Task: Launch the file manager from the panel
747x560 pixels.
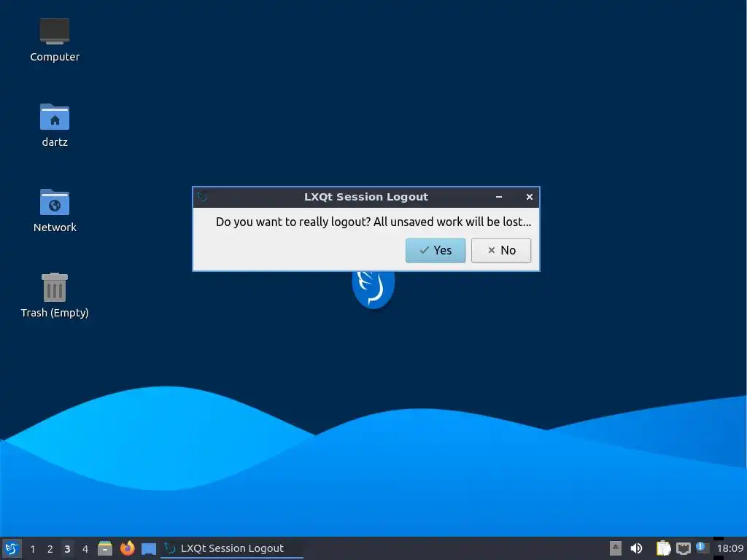Action: 105,548
